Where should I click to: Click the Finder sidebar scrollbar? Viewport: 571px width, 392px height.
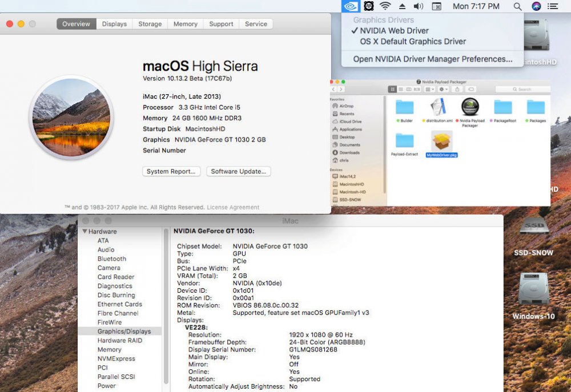[x=384, y=144]
